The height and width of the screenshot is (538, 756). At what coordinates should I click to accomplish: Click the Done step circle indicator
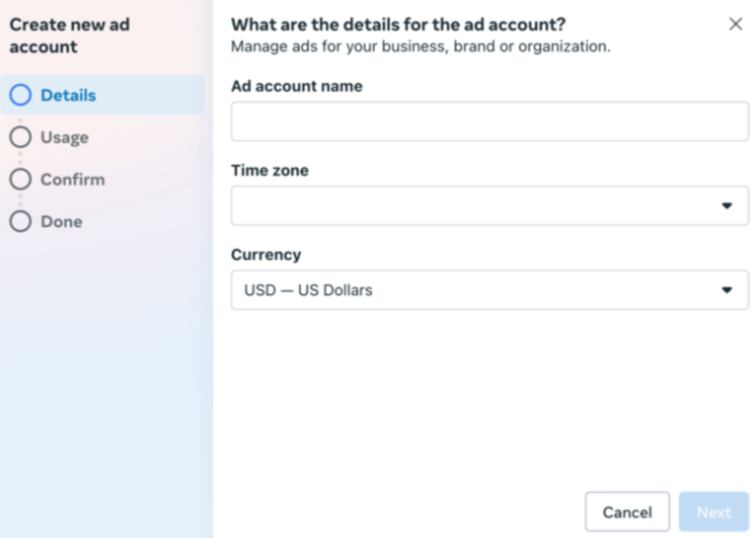point(20,221)
